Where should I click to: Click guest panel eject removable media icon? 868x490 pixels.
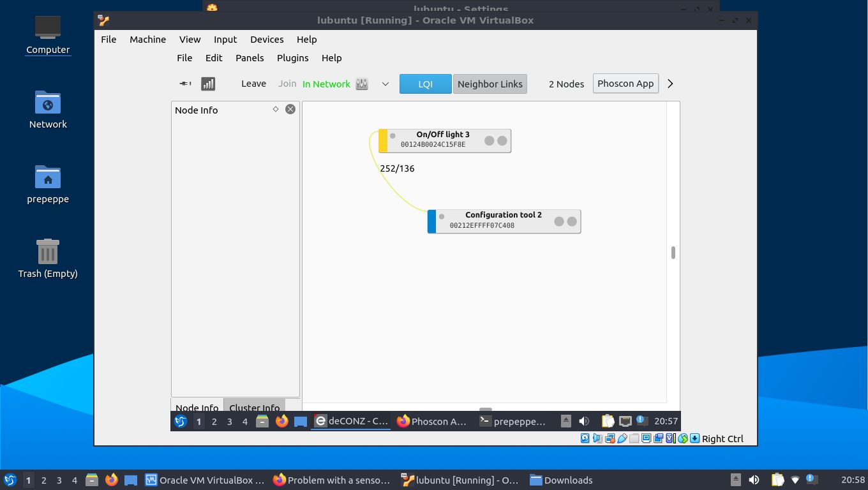coord(565,421)
